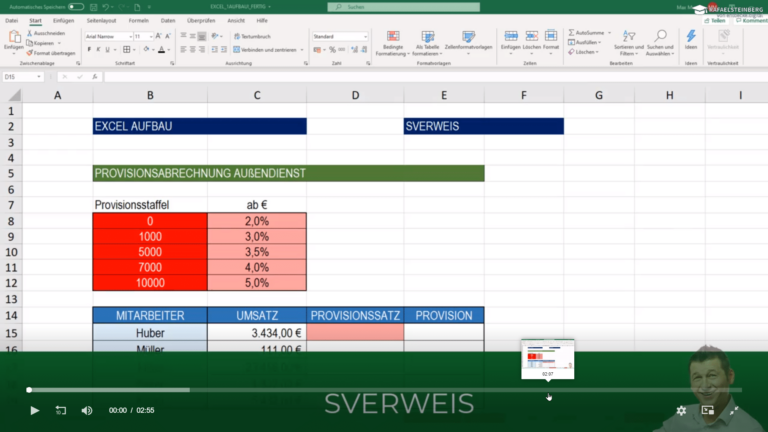Open the Seitenlayout ribbon tab

(101, 20)
